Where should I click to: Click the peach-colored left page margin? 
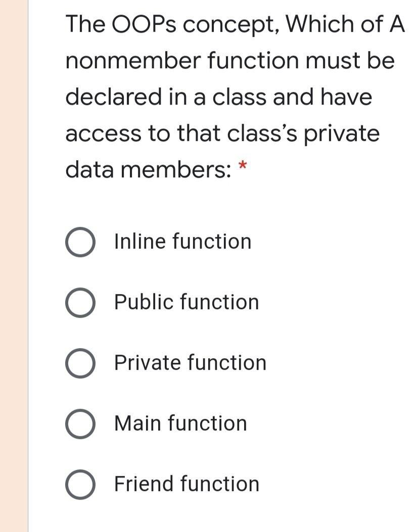(x=14, y=266)
